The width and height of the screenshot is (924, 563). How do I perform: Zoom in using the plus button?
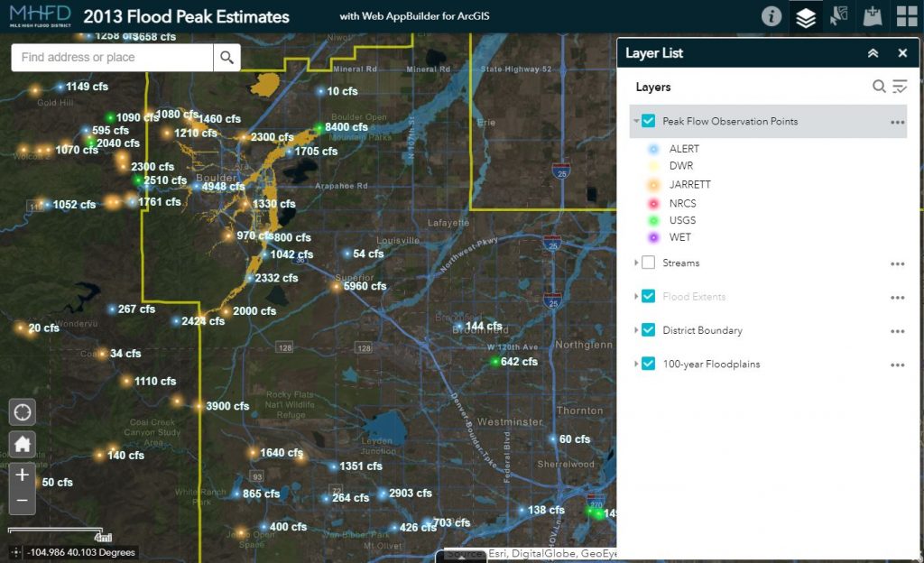[21, 475]
